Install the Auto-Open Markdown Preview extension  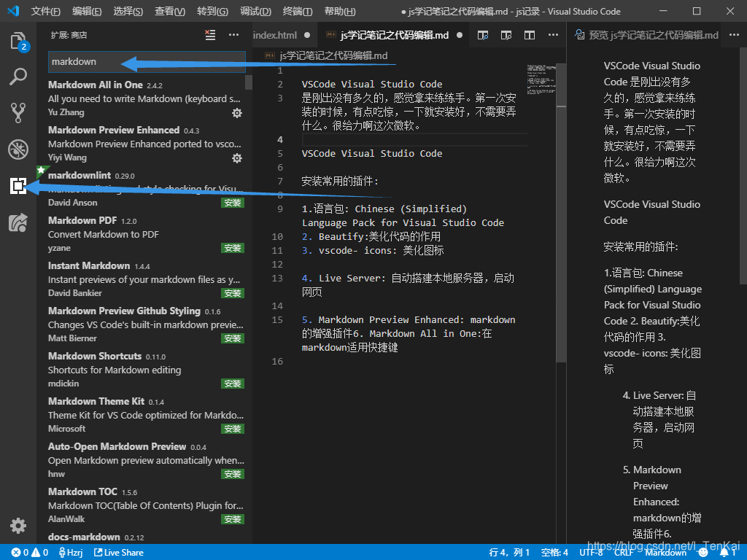[233, 474]
